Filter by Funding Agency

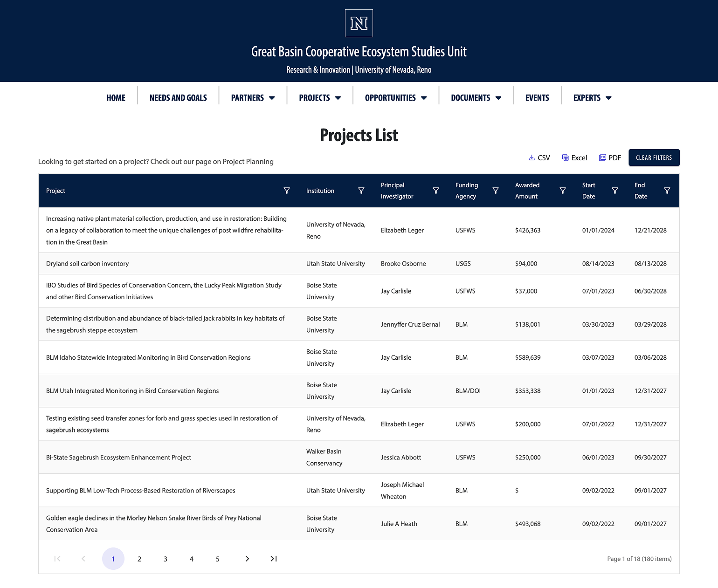496,191
